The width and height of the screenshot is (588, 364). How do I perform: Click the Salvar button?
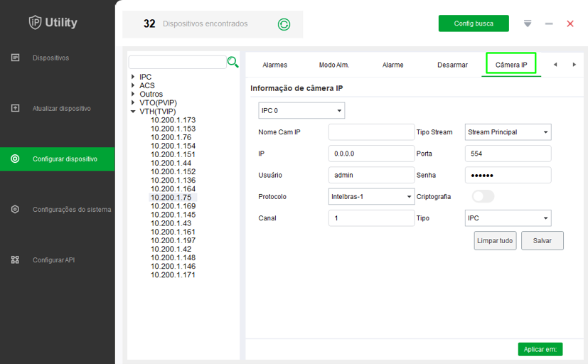542,241
